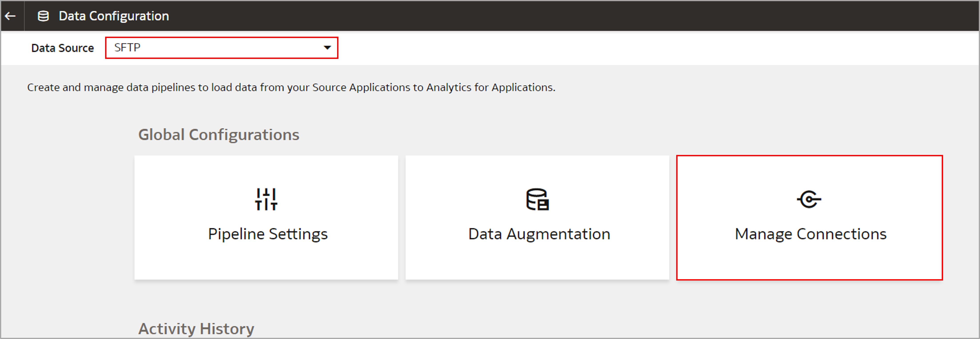Click the Data Configuration header title

pyautogui.click(x=114, y=16)
